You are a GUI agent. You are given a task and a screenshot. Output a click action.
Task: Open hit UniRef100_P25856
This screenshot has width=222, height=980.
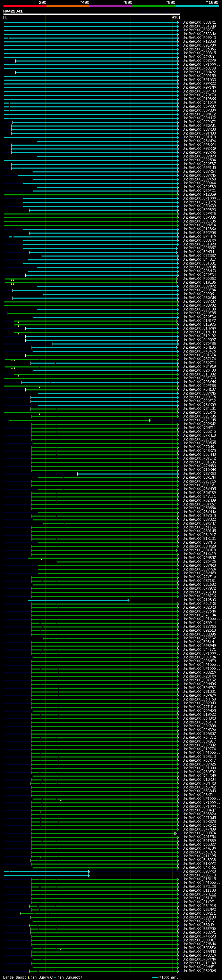(x=199, y=49)
